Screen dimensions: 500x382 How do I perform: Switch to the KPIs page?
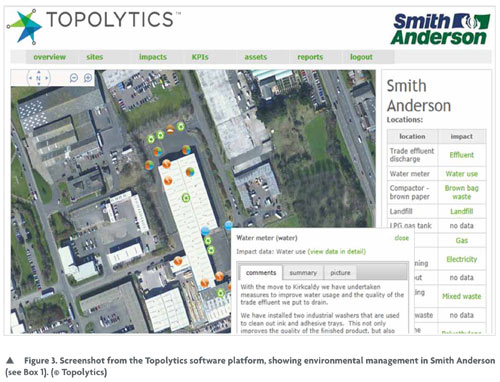(200, 57)
